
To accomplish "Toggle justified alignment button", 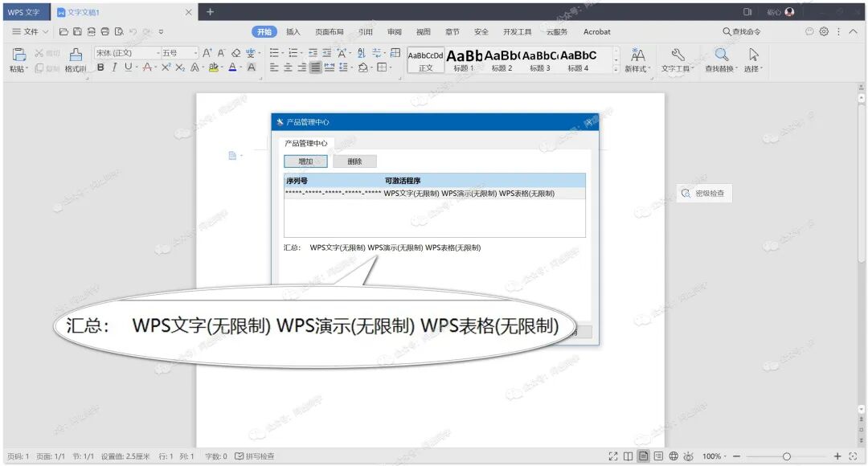I will point(316,67).
